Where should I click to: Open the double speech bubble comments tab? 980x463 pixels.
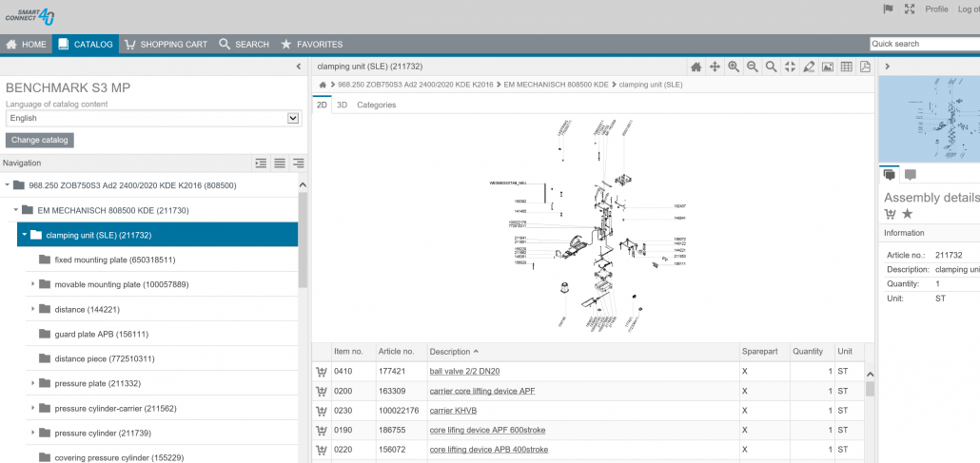889,175
